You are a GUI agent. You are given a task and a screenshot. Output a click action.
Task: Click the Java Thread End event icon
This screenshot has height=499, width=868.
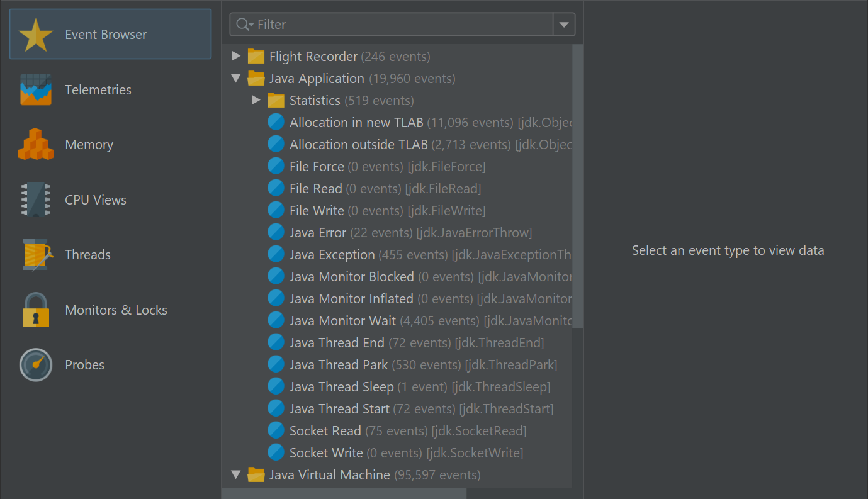[276, 342]
